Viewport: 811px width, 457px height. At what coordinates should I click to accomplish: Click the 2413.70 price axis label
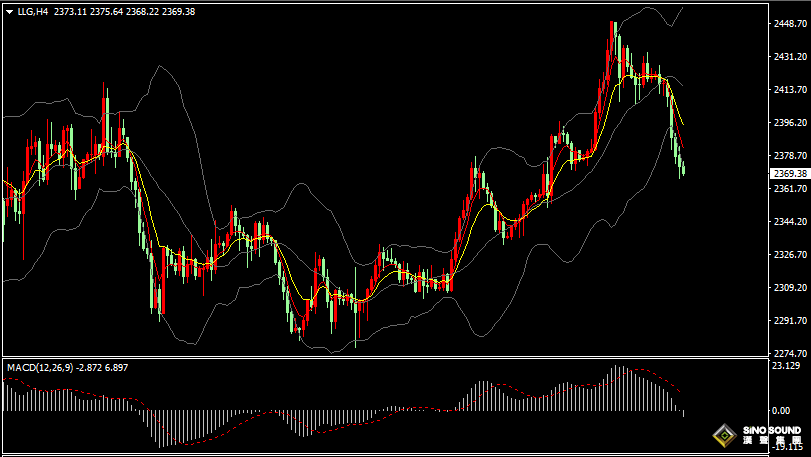tap(790, 90)
